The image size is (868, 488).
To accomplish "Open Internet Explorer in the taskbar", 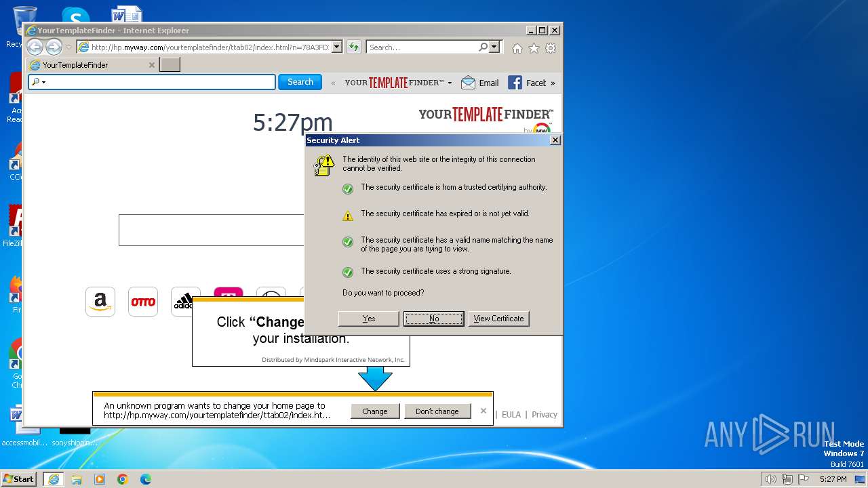I will click(x=53, y=479).
